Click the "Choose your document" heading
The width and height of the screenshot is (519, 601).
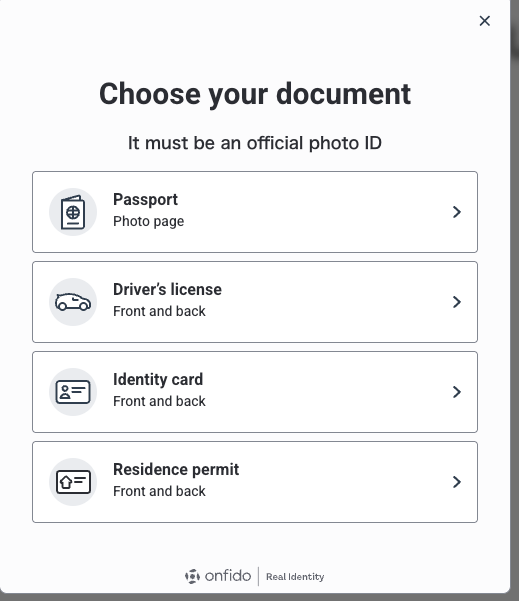click(x=255, y=94)
